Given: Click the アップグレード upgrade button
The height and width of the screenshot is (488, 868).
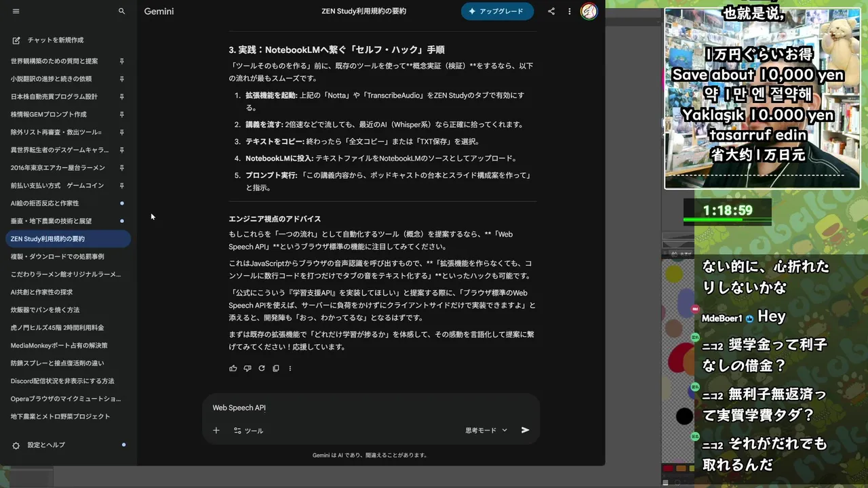Looking at the screenshot, I should coord(497,12).
